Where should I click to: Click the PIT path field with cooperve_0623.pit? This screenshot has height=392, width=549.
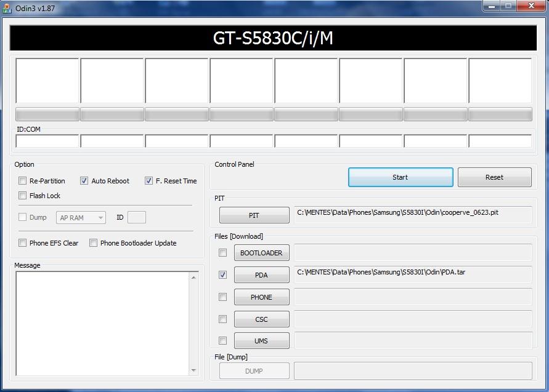coord(413,215)
